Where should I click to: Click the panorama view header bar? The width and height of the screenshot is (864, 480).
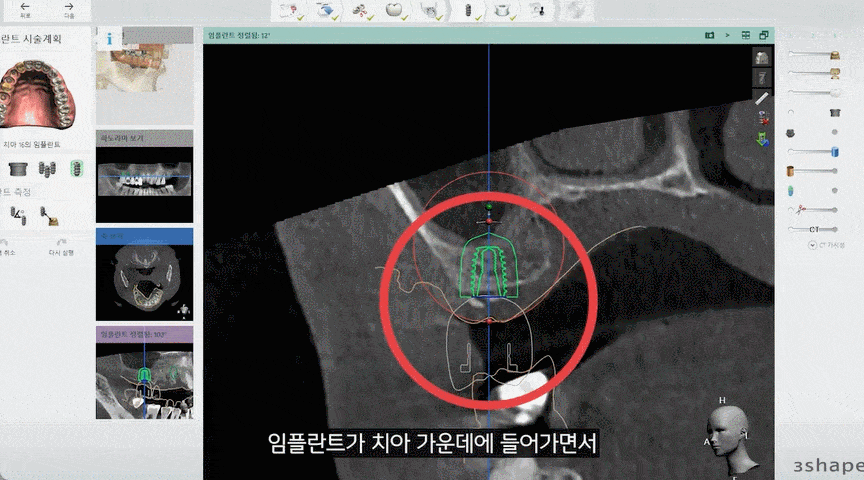145,138
